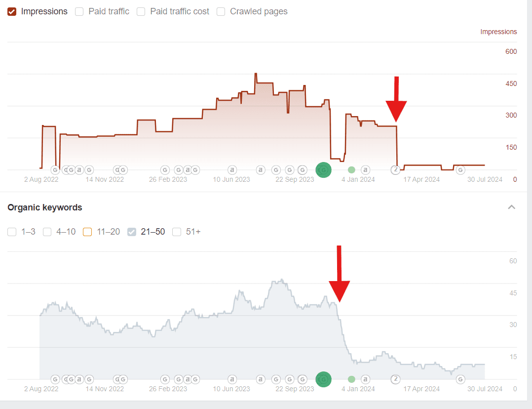Click the Paid traffic cost label
This screenshot has width=532, height=409.
pos(179,11)
